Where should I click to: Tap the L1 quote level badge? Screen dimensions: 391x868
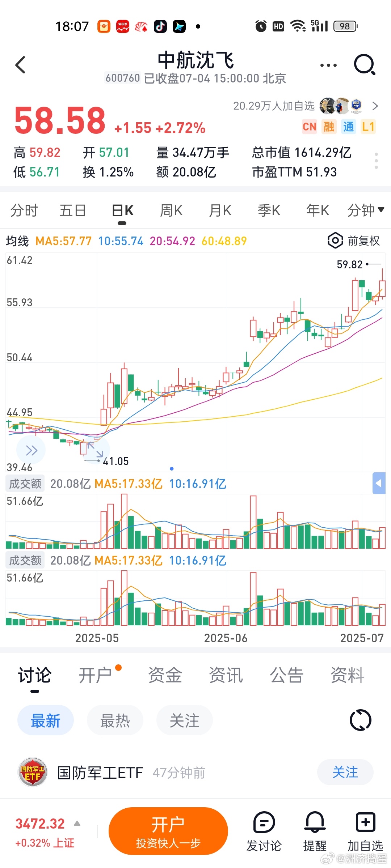point(368,127)
